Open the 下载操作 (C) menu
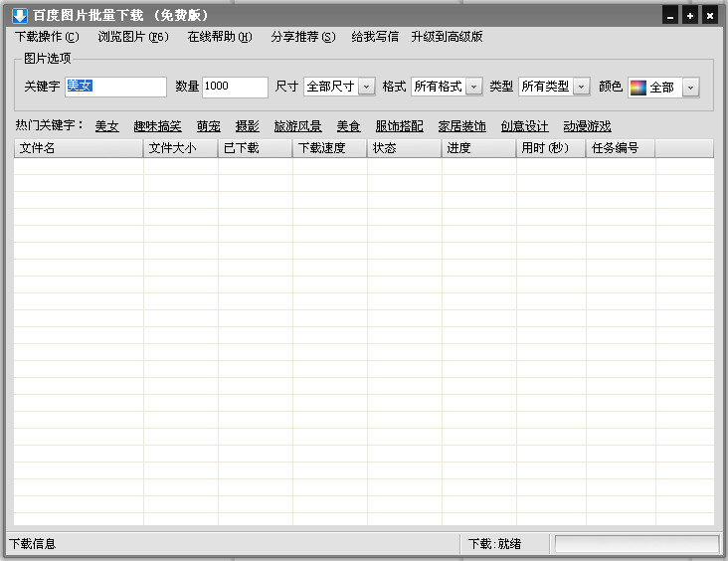The height and width of the screenshot is (561, 728). point(47,37)
